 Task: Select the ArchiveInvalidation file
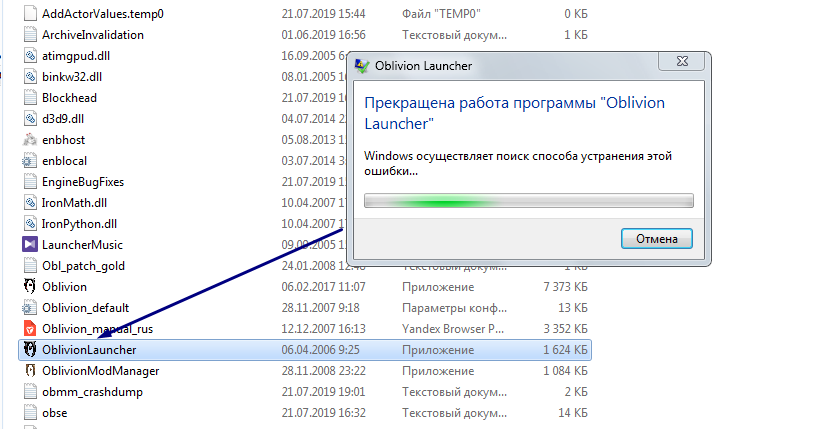pyautogui.click(x=93, y=35)
